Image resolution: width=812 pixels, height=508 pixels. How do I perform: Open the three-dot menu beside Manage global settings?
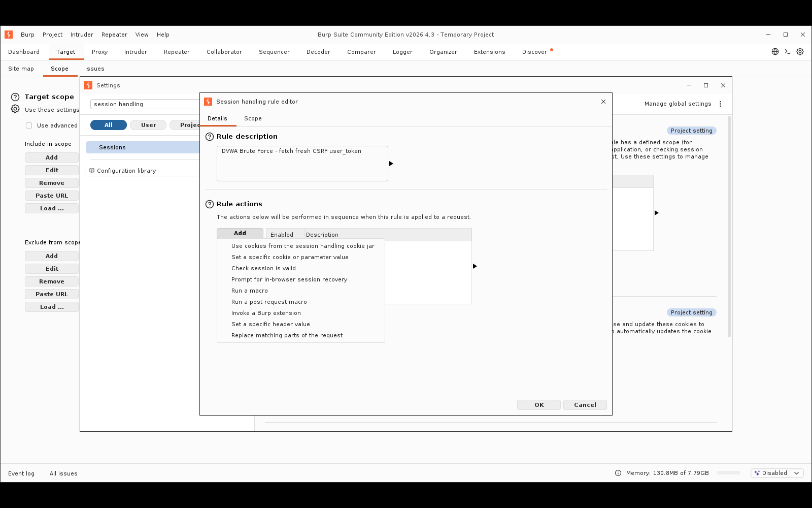click(720, 104)
